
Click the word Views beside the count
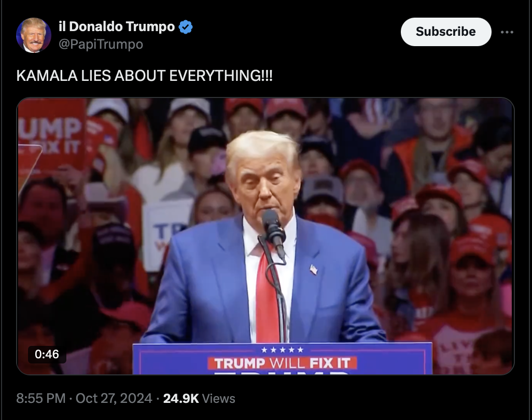click(218, 399)
